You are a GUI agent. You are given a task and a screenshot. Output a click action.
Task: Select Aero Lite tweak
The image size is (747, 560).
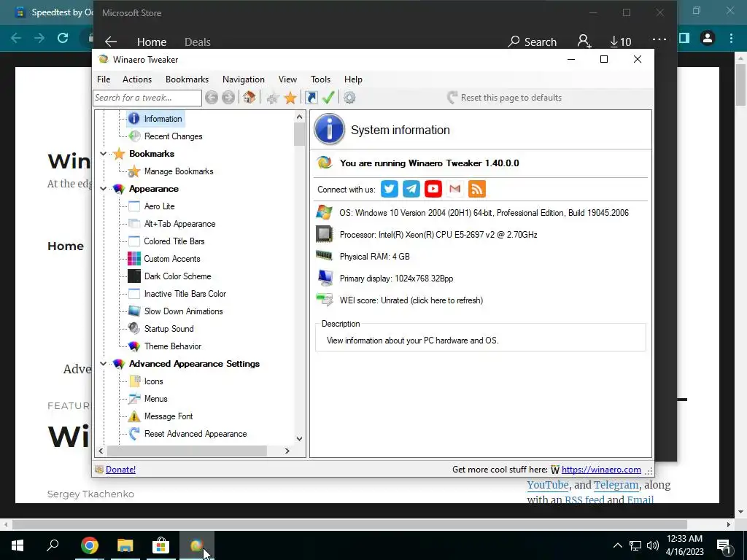[x=160, y=206]
